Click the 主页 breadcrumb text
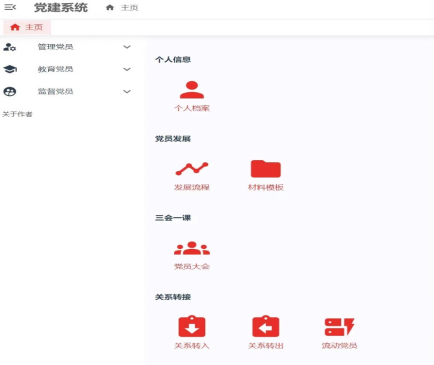The height and width of the screenshot is (365, 434). point(129,8)
